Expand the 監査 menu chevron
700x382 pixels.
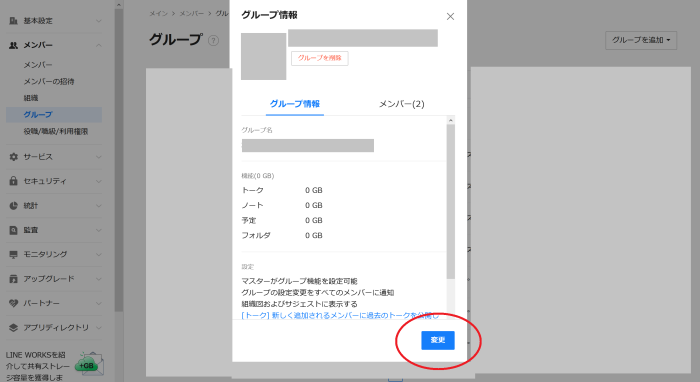99,230
